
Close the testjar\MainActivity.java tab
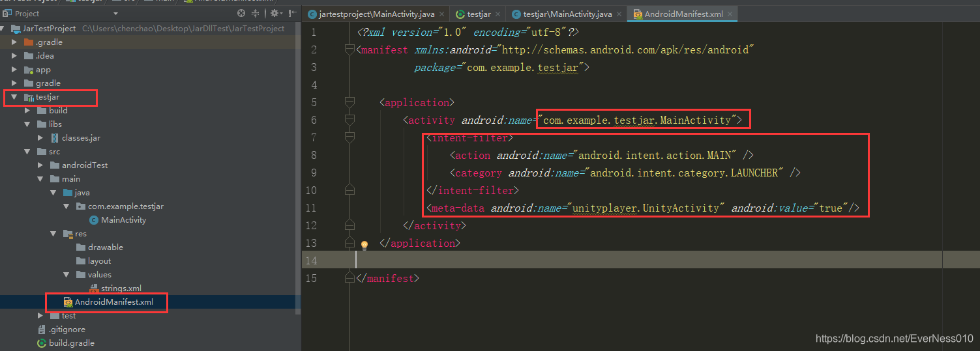coord(618,14)
